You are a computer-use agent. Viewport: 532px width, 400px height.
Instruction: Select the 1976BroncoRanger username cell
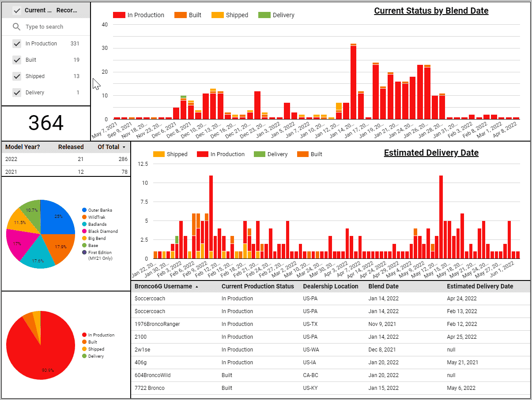coord(157,324)
